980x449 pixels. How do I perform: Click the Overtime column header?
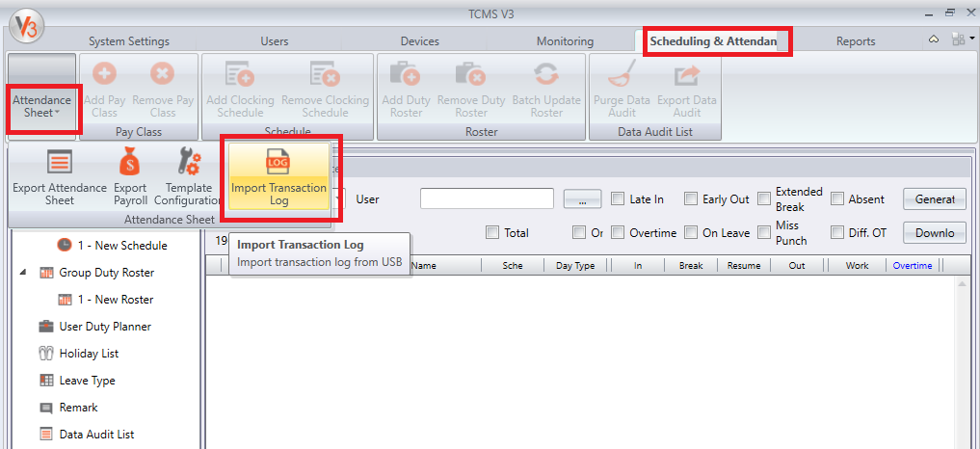pyautogui.click(x=913, y=266)
